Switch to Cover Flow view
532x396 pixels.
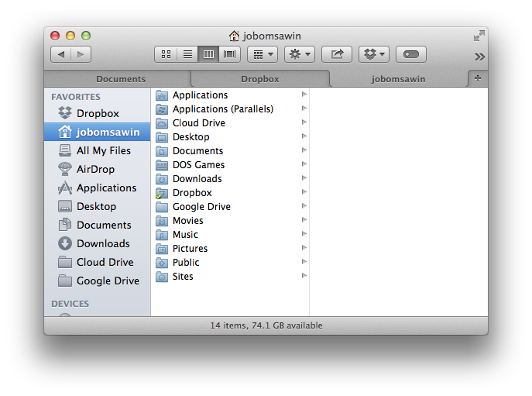230,54
